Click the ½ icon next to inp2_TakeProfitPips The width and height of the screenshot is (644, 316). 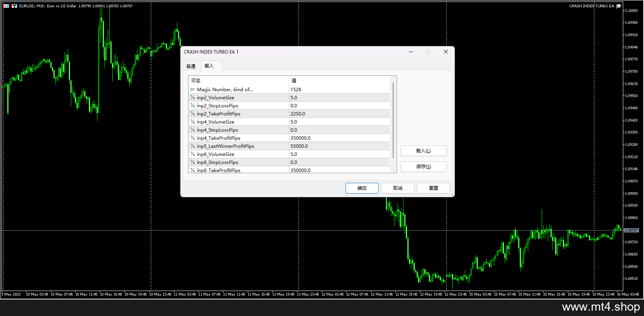[192, 114]
